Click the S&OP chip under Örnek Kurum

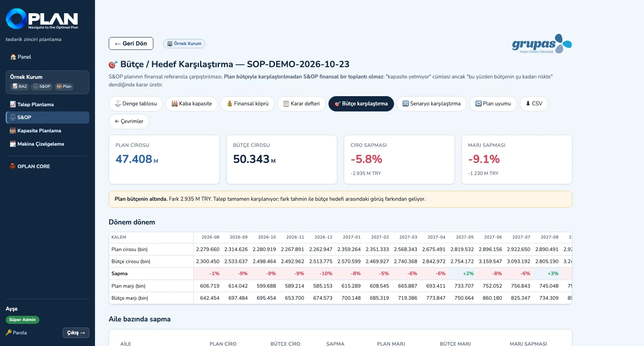(x=41, y=86)
